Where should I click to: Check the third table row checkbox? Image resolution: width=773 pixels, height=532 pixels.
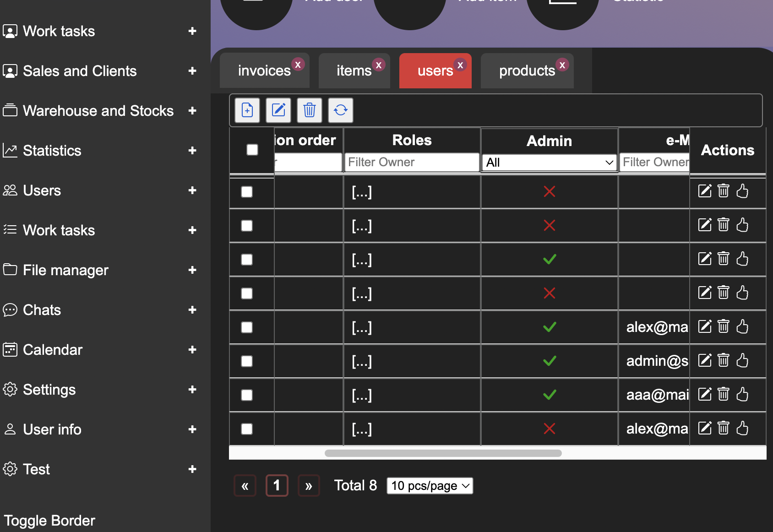[247, 260]
